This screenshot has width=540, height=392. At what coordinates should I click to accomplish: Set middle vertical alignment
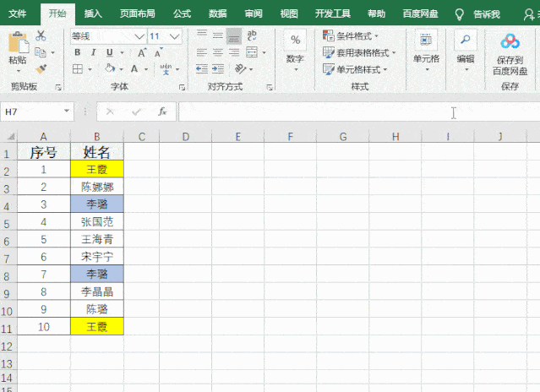218,35
